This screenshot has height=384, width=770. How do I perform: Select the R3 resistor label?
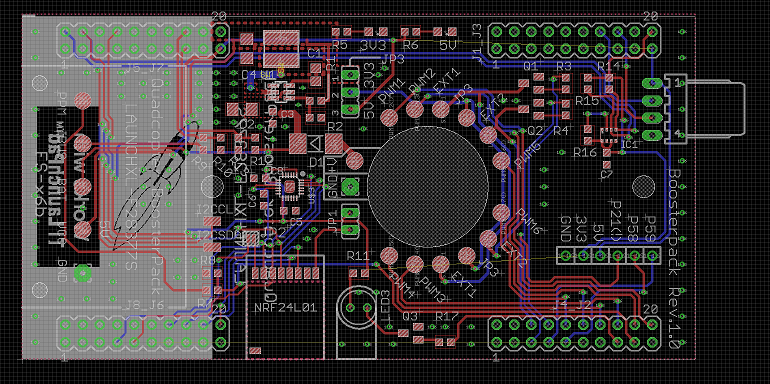(x=564, y=66)
